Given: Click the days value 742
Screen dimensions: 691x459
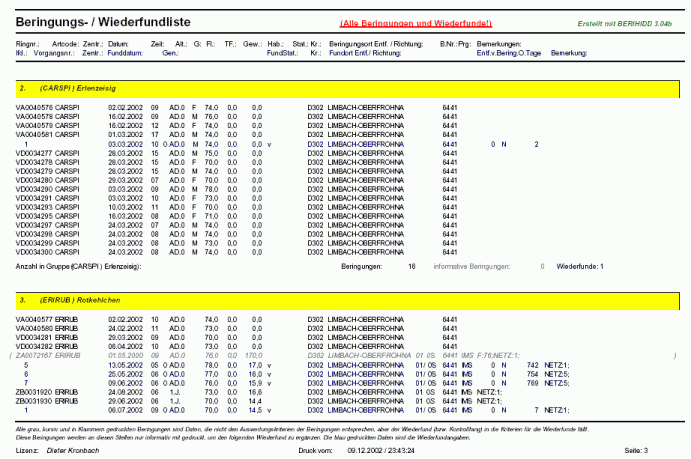Looking at the screenshot, I should click(x=533, y=365).
